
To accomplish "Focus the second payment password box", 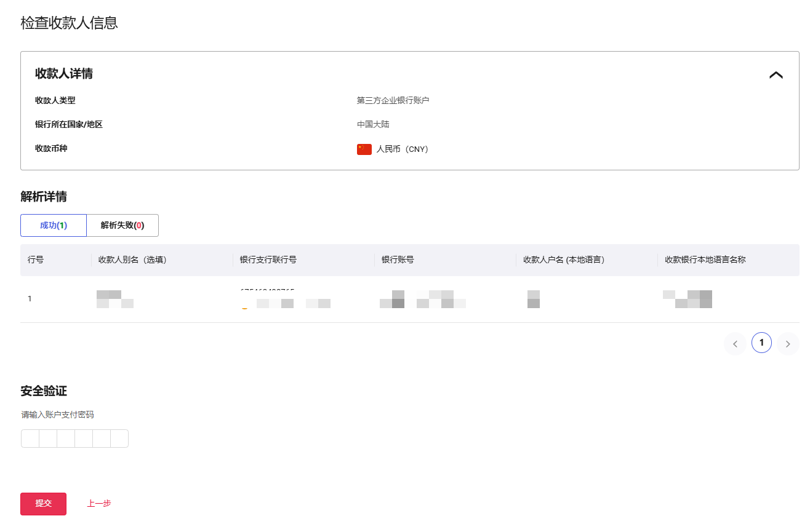I will click(x=48, y=439).
